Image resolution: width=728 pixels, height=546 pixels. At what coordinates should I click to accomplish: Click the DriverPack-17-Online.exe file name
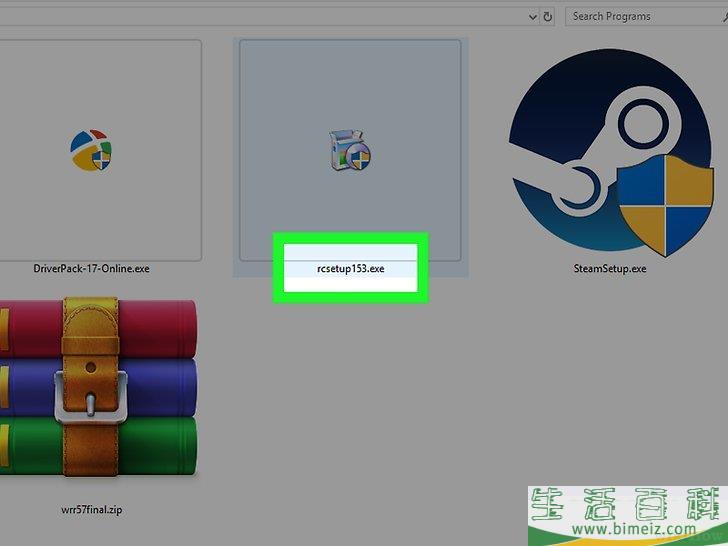91,268
